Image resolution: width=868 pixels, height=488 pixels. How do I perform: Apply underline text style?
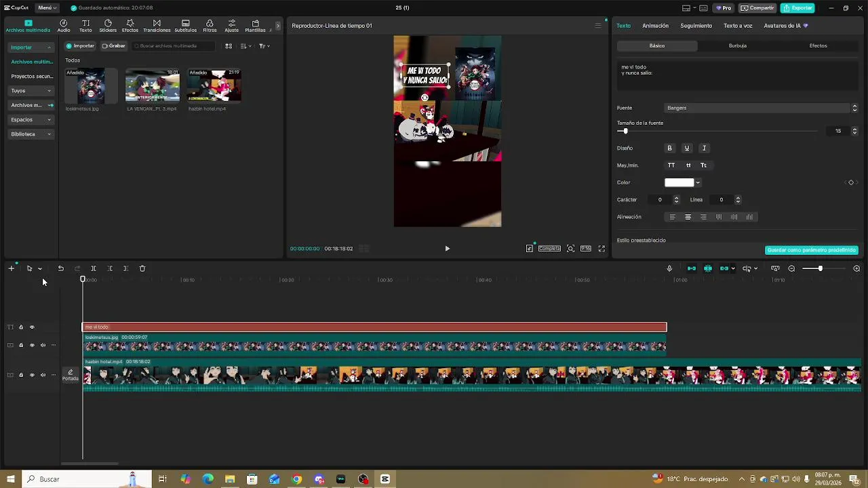(x=686, y=148)
